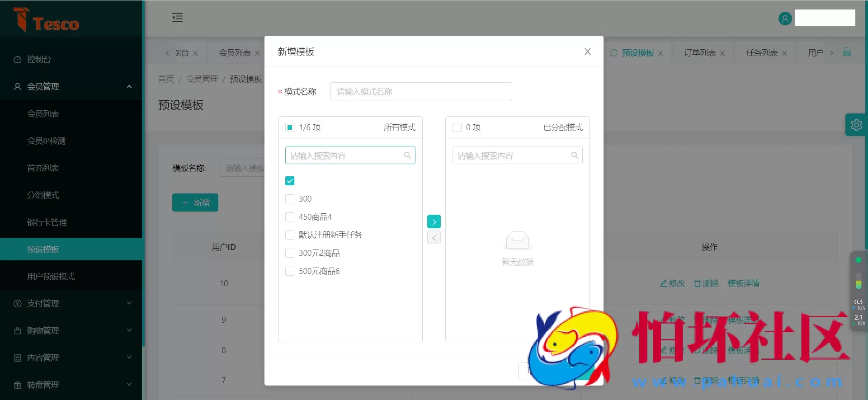Toggle the sidebar collapse hamburger icon
868x400 pixels.
pos(177,18)
